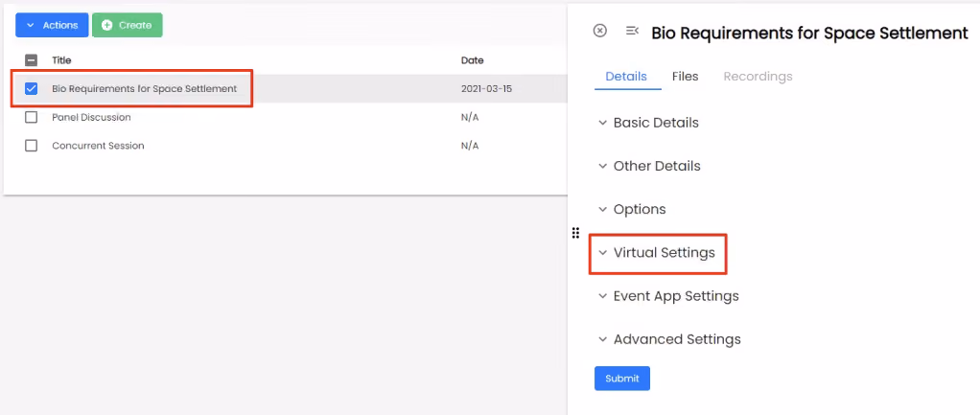The height and width of the screenshot is (415, 980).
Task: Click the N/A date for Panel Discussion
Action: [469, 117]
